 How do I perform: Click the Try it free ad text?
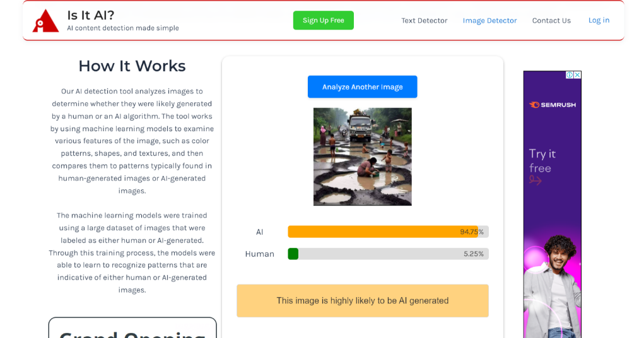[542, 161]
